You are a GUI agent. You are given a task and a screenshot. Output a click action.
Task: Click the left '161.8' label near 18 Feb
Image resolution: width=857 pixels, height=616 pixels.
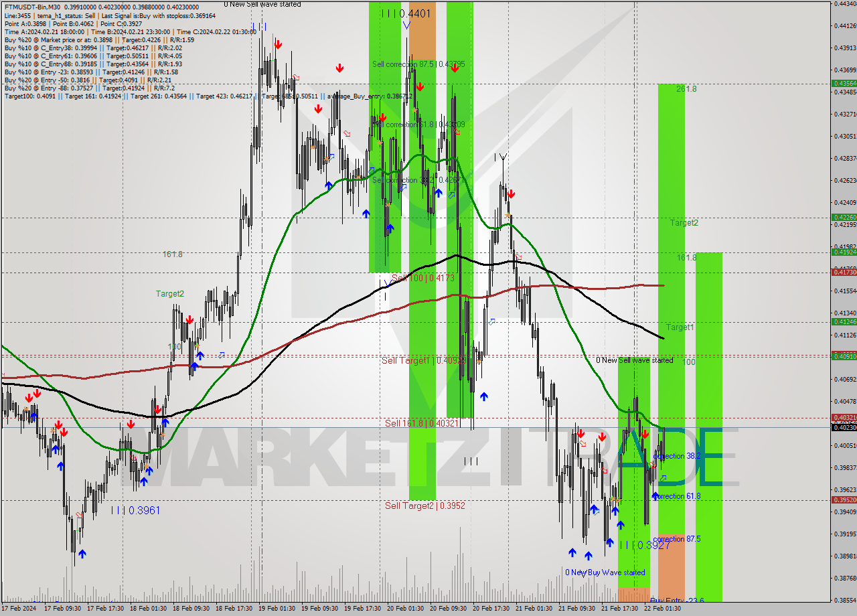click(173, 254)
